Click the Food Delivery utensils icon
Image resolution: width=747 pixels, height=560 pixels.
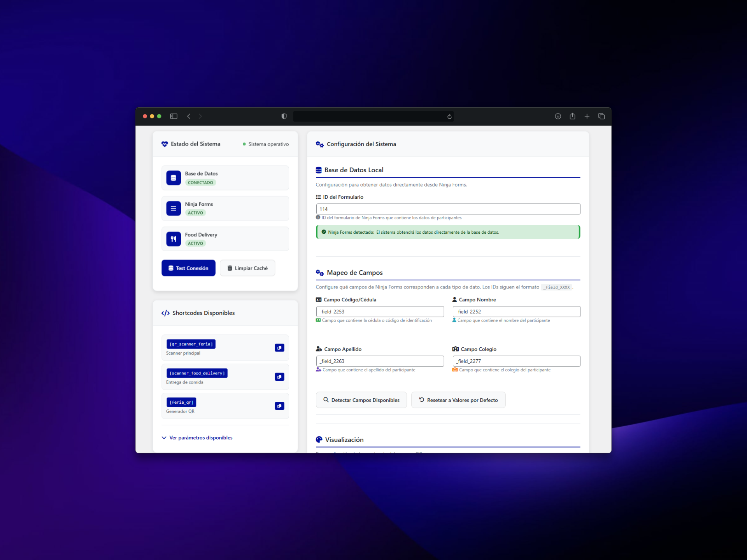[174, 239]
